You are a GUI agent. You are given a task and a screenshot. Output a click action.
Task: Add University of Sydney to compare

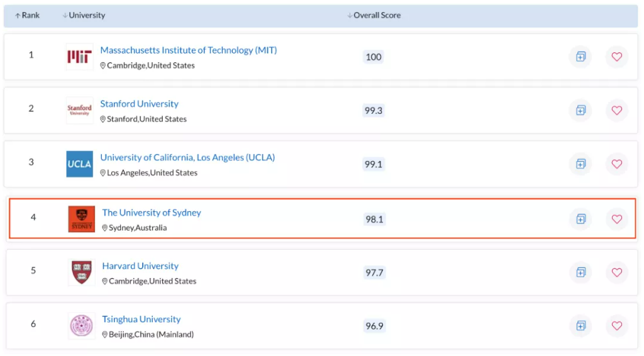tap(580, 220)
